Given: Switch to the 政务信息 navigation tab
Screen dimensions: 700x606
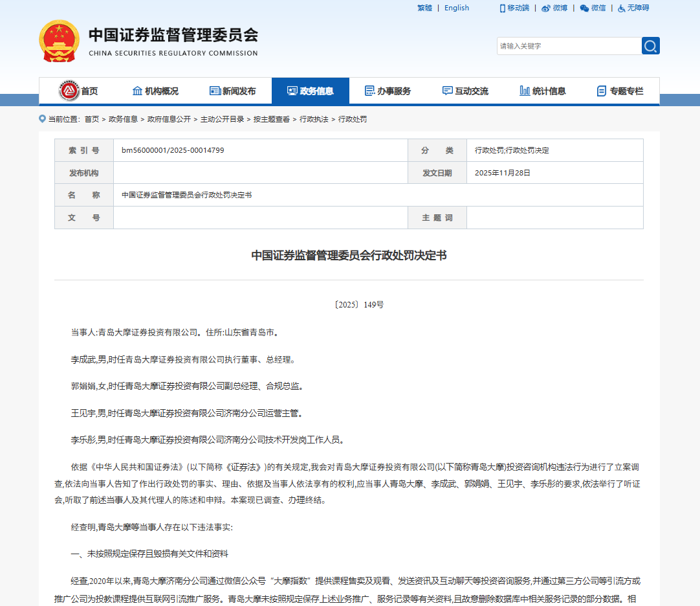Looking at the screenshot, I should tap(311, 91).
